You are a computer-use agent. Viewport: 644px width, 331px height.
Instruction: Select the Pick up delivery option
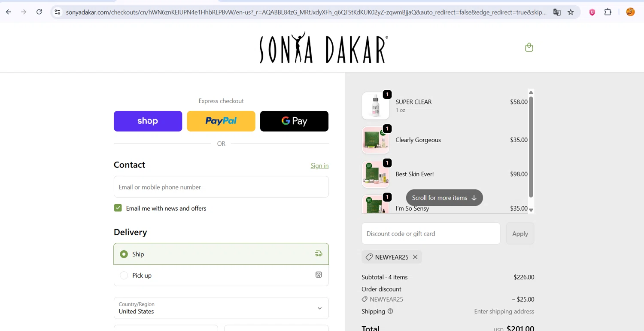click(x=221, y=276)
